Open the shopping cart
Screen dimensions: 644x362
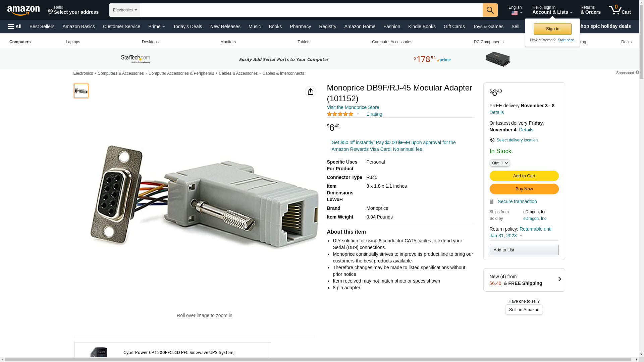(620, 10)
